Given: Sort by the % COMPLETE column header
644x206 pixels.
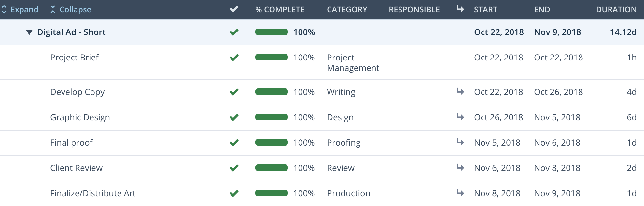Looking at the screenshot, I should tap(280, 10).
